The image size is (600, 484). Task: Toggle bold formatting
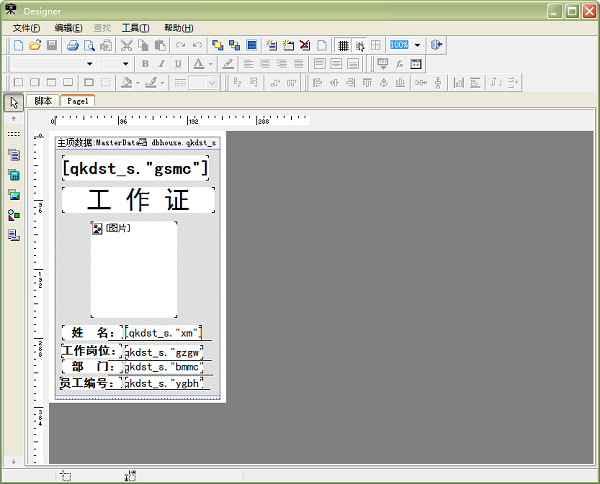tap(145, 64)
